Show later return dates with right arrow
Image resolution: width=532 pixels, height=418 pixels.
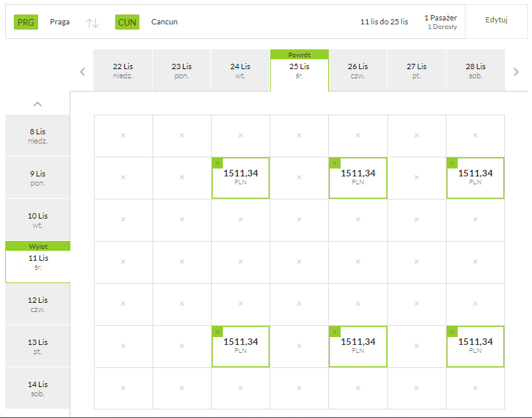(516, 72)
